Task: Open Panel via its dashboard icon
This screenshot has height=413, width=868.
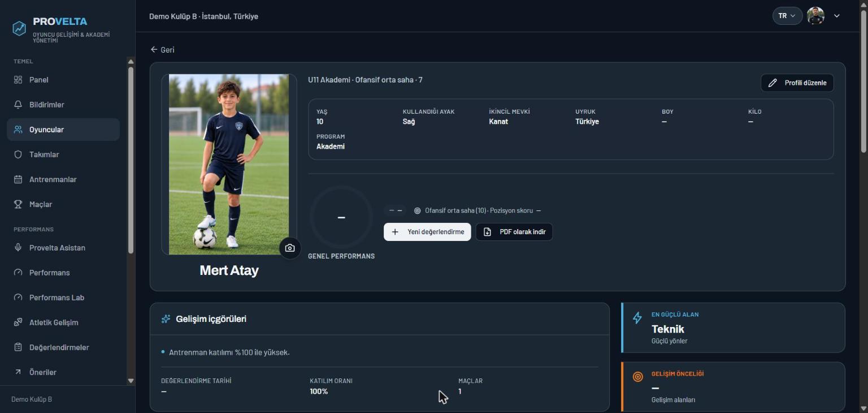Action: (18, 80)
